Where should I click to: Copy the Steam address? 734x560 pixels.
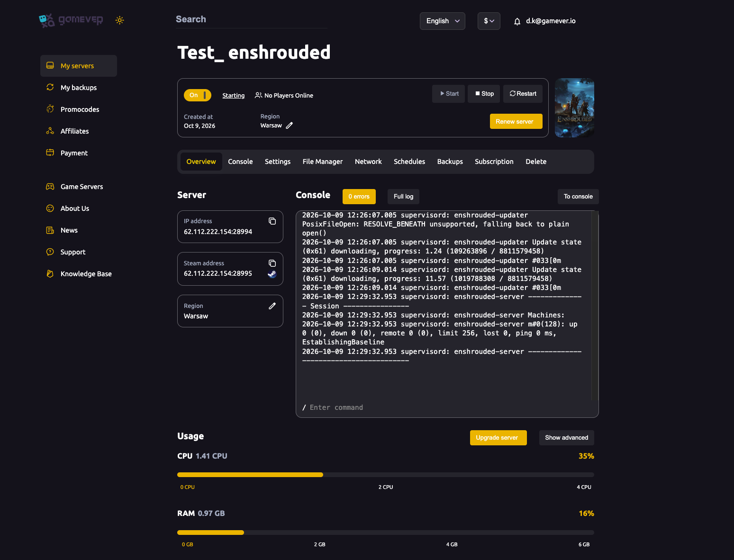[272, 263]
